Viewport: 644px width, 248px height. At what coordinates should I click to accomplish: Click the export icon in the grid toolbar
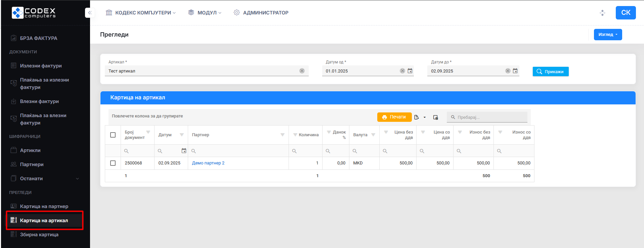click(417, 117)
